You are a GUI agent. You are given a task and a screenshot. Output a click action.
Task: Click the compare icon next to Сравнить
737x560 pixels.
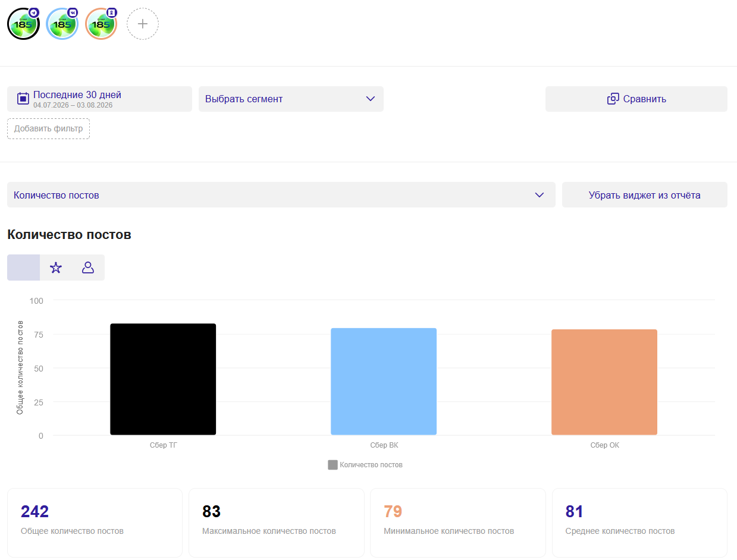[x=613, y=99]
